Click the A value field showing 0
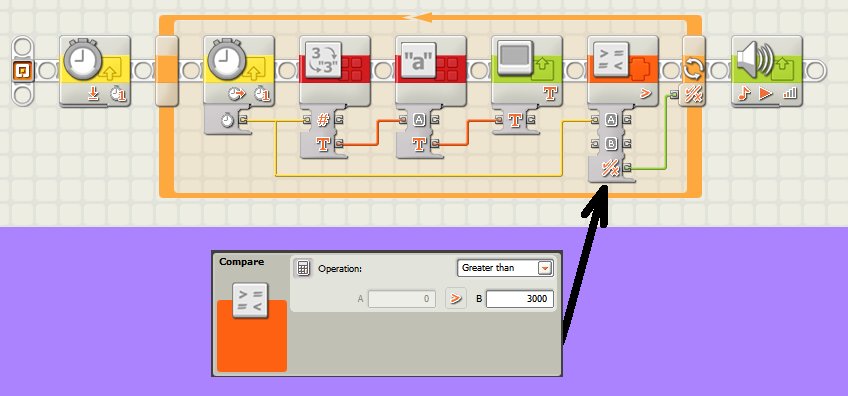Image resolution: width=848 pixels, height=396 pixels. tap(402, 299)
